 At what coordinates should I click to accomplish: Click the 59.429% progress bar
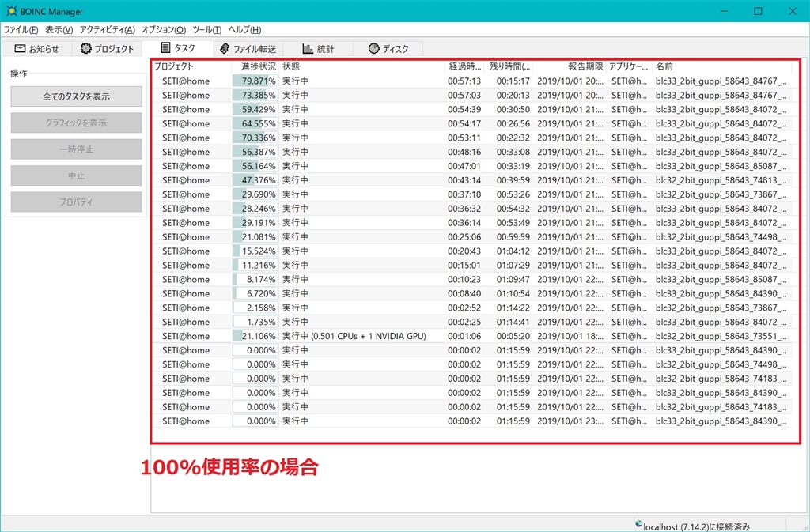pyautogui.click(x=255, y=109)
